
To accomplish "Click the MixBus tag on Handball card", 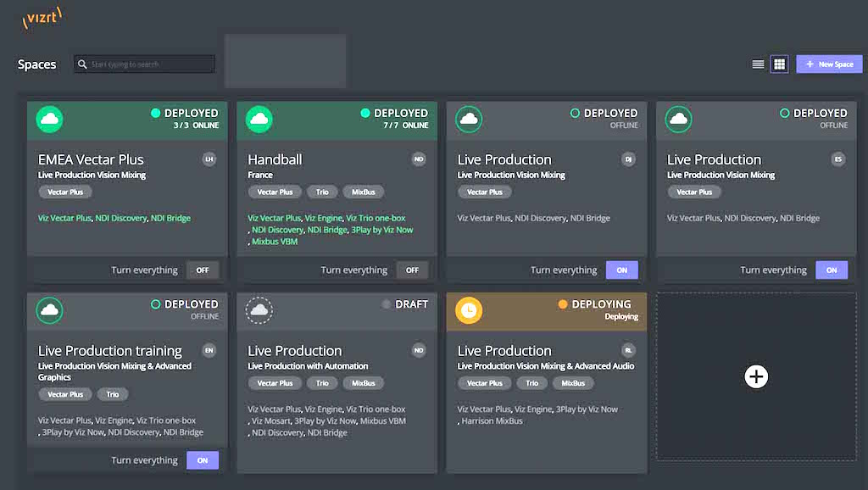I will point(364,192).
